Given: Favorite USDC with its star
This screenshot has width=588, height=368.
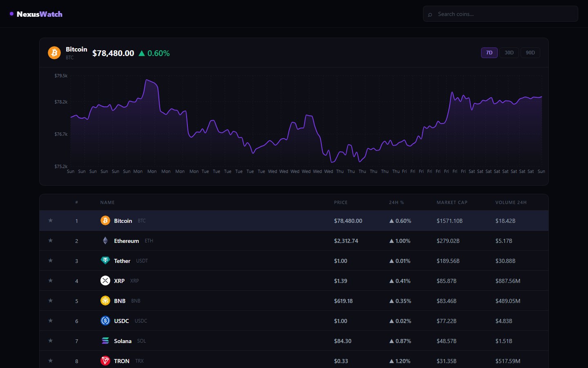Looking at the screenshot, I should pos(51,321).
